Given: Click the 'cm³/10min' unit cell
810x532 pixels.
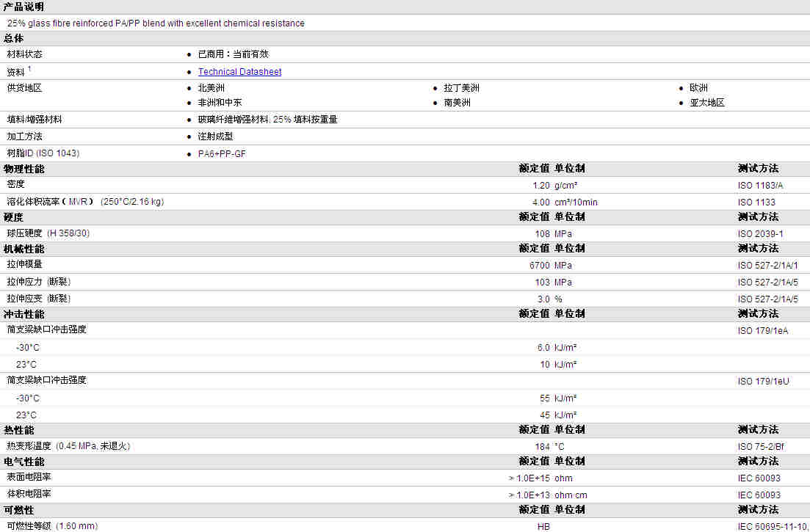Looking at the screenshot, I should pos(576,203).
